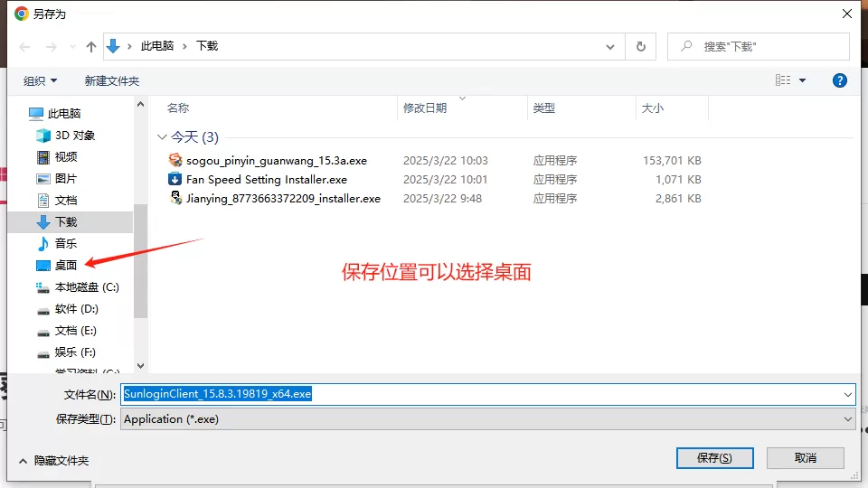Viewport: 868px width, 488px height.
Task: Select Jianying_8773663372209_installer.exe file
Action: click(283, 198)
